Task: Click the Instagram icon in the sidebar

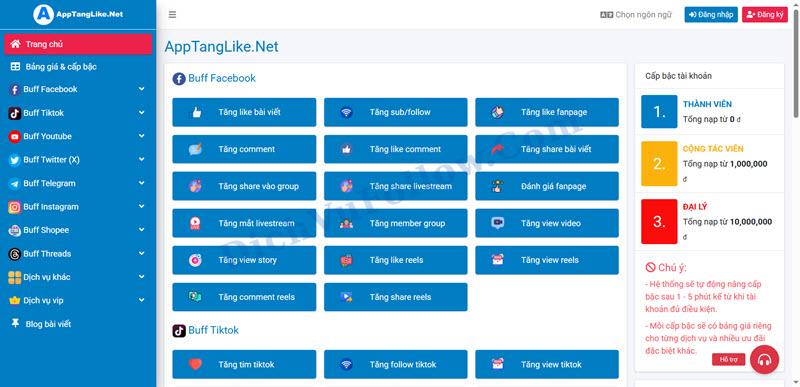Action: point(15,207)
